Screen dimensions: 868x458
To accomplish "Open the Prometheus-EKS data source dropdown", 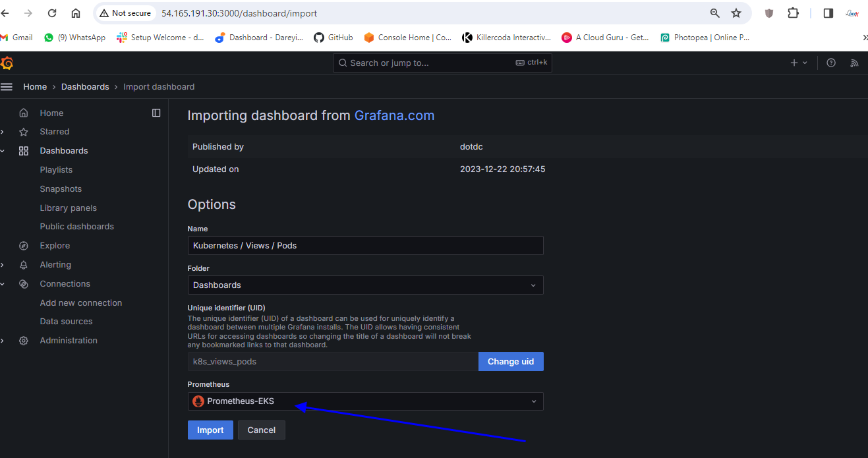I will tap(365, 401).
